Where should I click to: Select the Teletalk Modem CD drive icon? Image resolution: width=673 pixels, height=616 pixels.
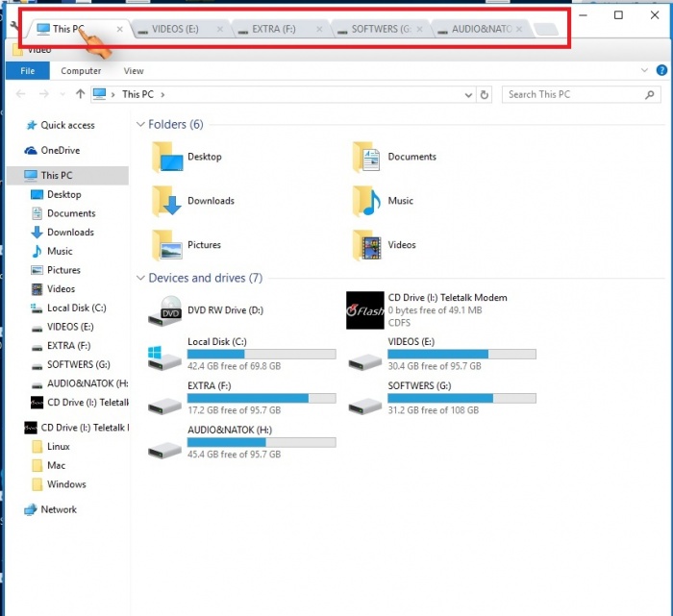click(x=365, y=310)
